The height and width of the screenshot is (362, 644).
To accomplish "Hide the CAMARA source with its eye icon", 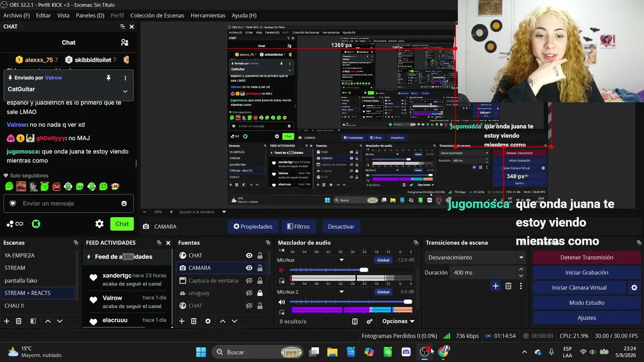I will click(249, 268).
